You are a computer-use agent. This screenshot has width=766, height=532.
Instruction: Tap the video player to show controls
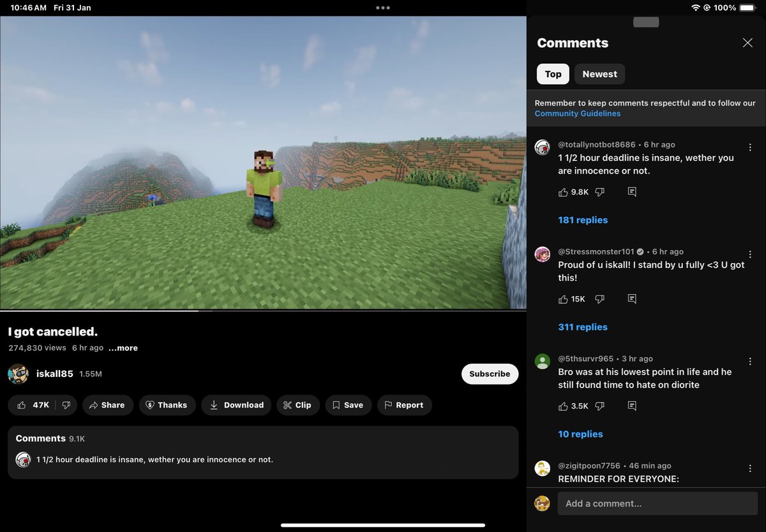(263, 163)
